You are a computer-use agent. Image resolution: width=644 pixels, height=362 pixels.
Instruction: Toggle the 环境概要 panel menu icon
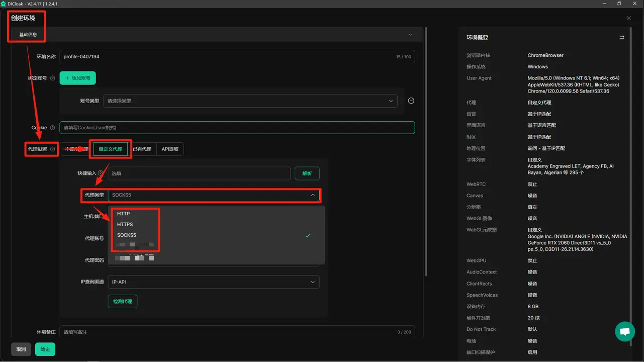point(621,37)
